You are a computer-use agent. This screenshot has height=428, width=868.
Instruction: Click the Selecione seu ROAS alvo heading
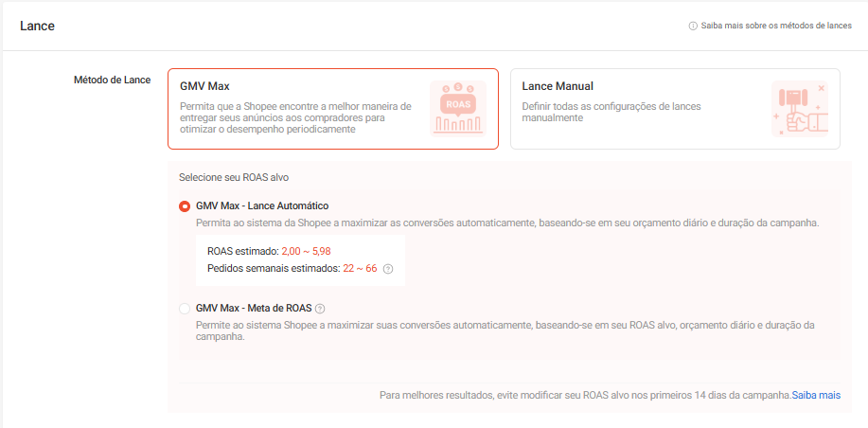tap(234, 177)
